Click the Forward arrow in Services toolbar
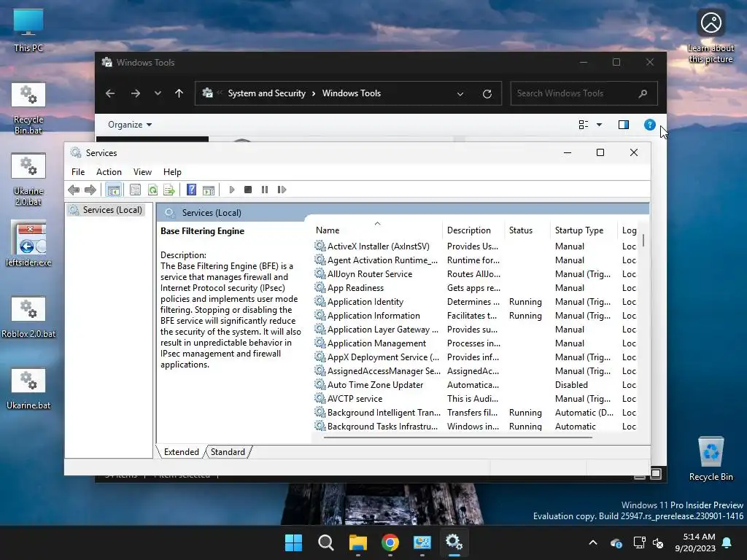This screenshot has height=560, width=747. (90, 190)
